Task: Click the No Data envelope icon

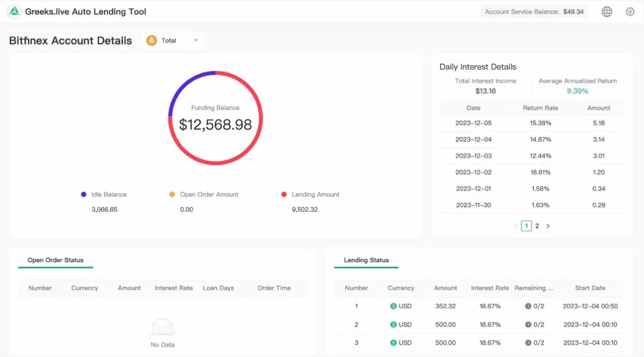Action: pyautogui.click(x=162, y=327)
